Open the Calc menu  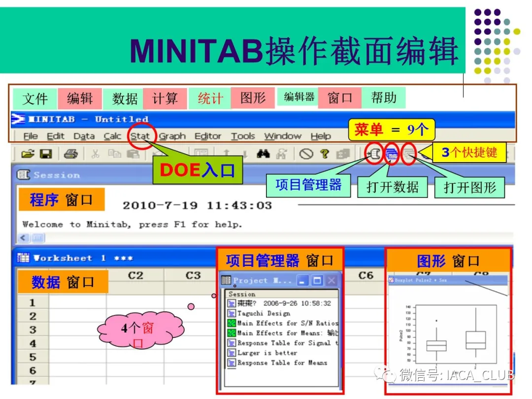click(x=112, y=136)
